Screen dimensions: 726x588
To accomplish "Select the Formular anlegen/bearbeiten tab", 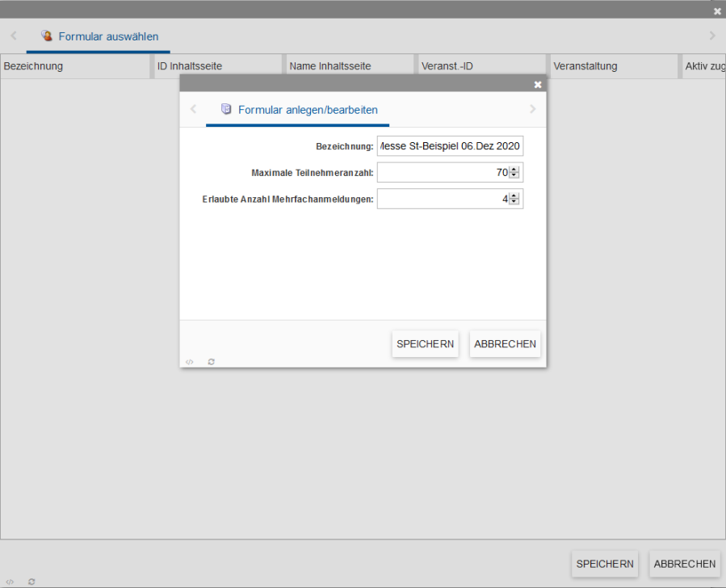I will [x=307, y=110].
